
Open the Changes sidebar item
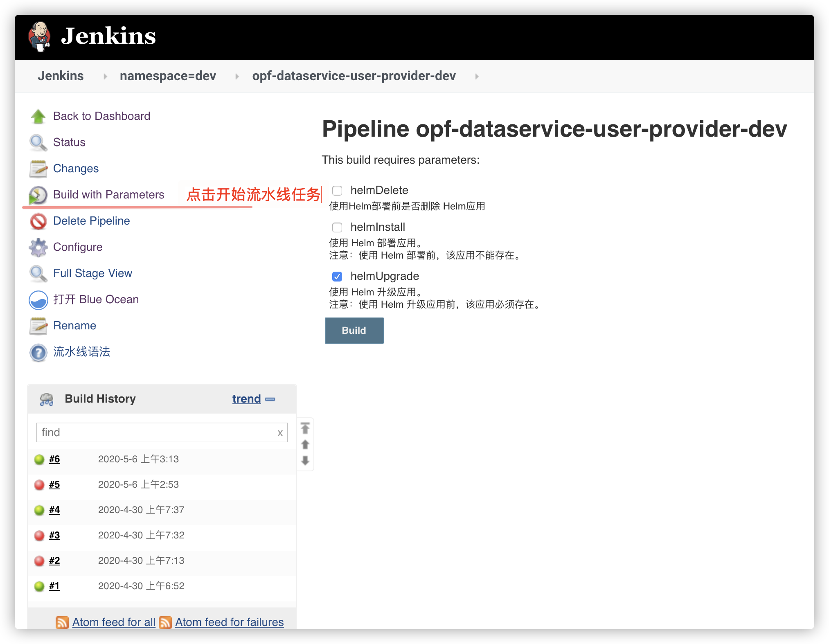76,169
